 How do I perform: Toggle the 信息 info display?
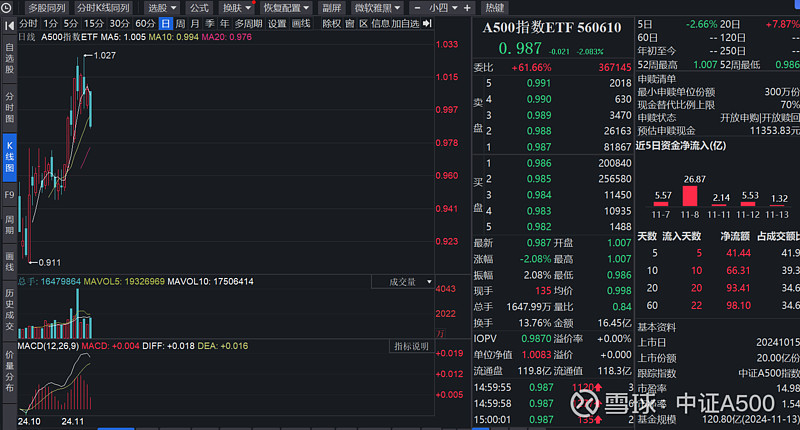(x=380, y=23)
